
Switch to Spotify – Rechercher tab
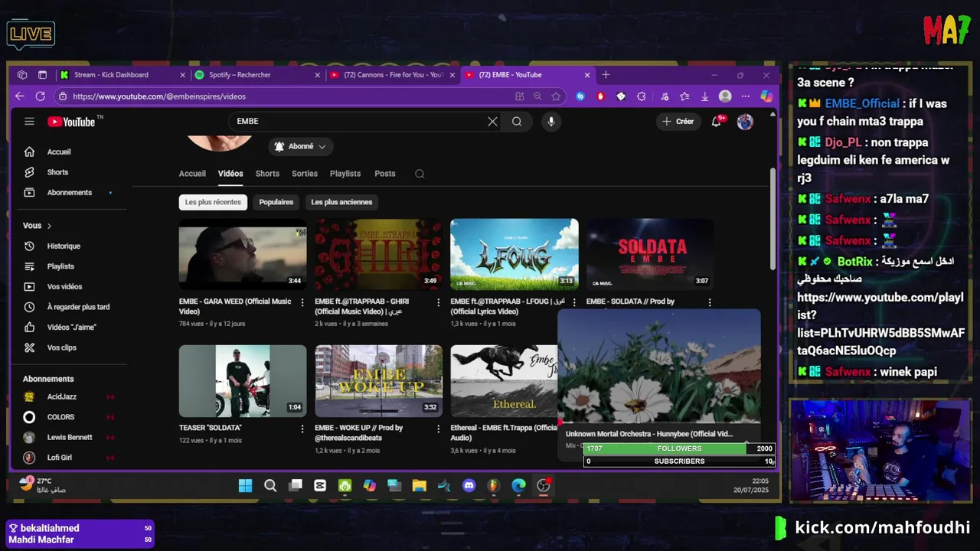(x=257, y=75)
